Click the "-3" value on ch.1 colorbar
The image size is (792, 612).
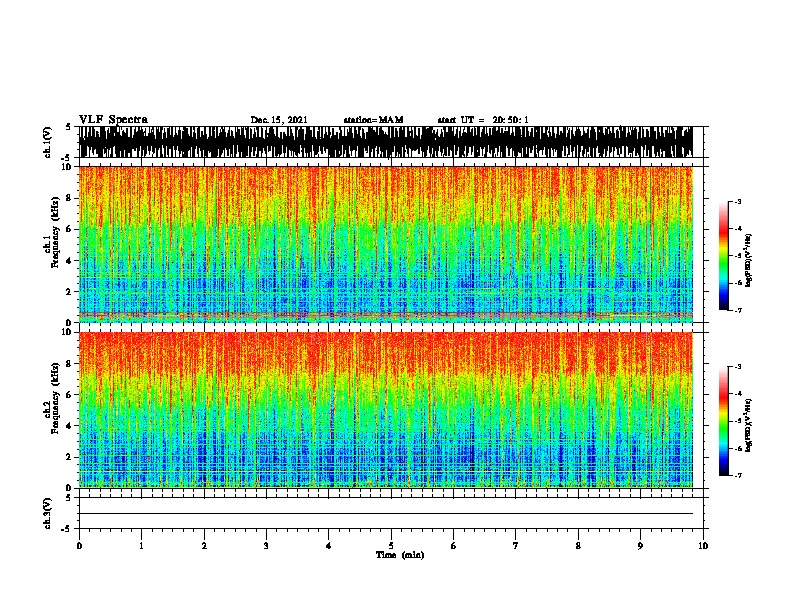(x=737, y=201)
